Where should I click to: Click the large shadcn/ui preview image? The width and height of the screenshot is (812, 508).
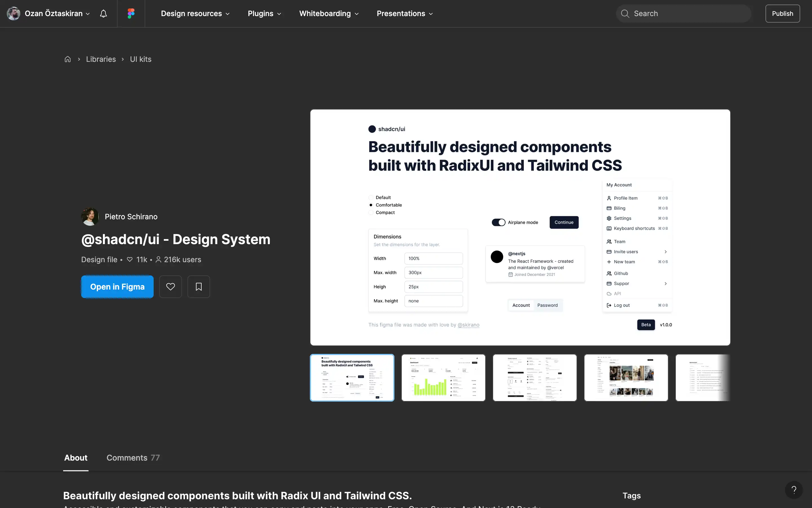point(520,227)
